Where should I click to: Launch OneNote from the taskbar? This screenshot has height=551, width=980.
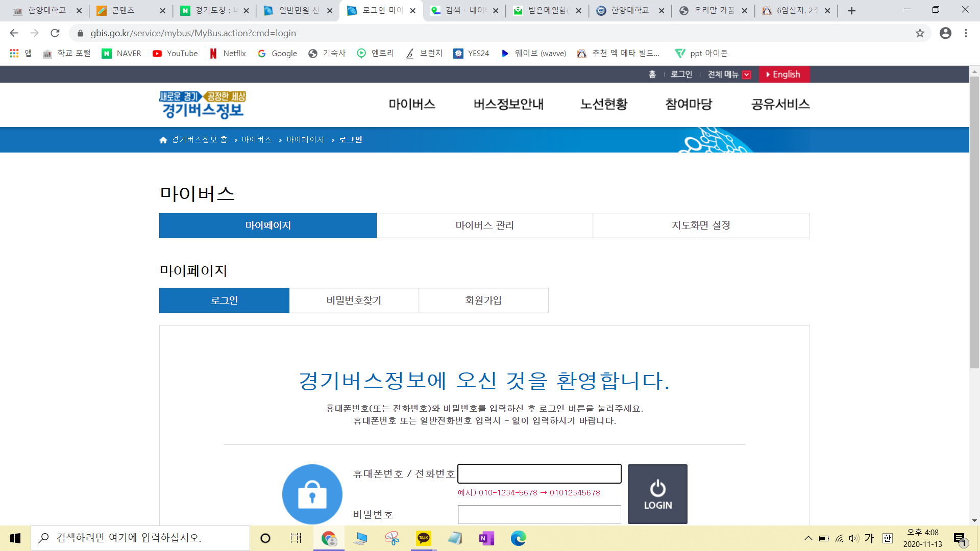[486, 538]
